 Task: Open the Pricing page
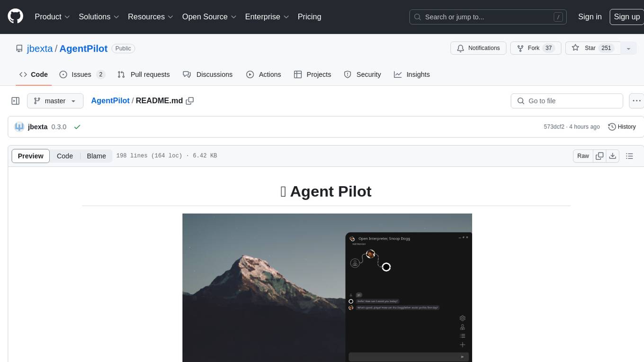[x=309, y=17]
